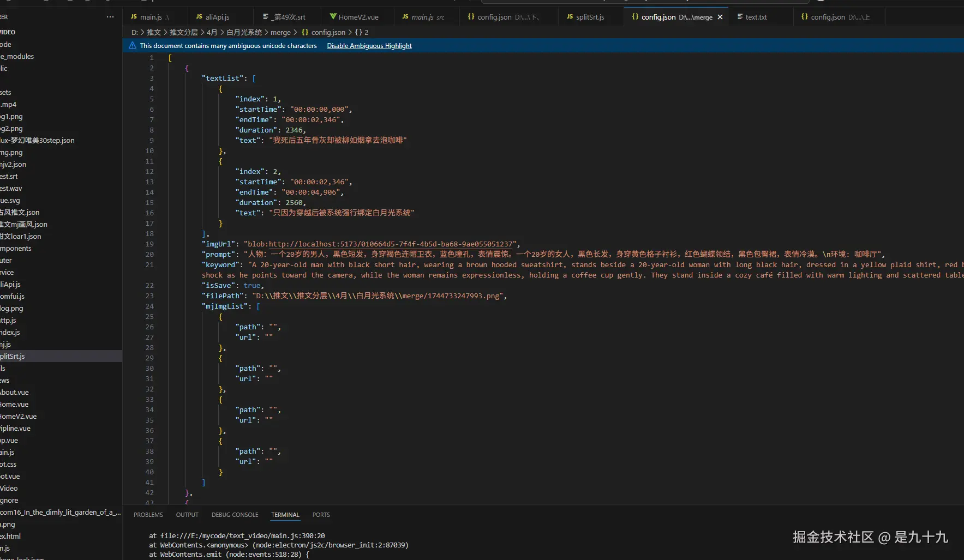Click the warning triangle icon in the unicode banner
Image resolution: width=964 pixels, height=560 pixels.
coord(133,46)
